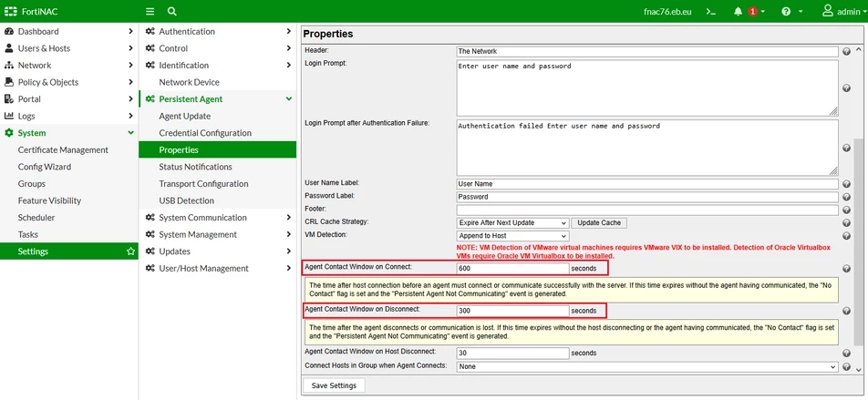Click Agent Contact Window on Connect field
The height and width of the screenshot is (400, 868).
[513, 268]
